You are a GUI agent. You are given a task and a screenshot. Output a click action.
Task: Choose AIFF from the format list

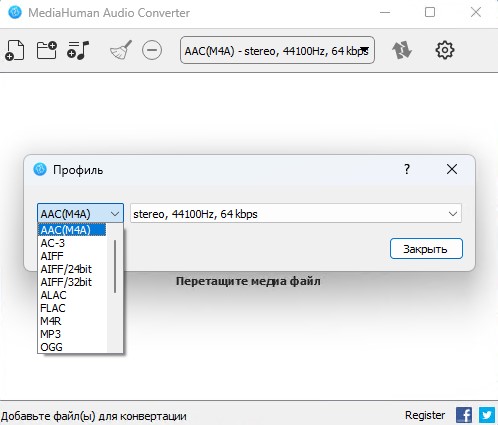coord(72,256)
